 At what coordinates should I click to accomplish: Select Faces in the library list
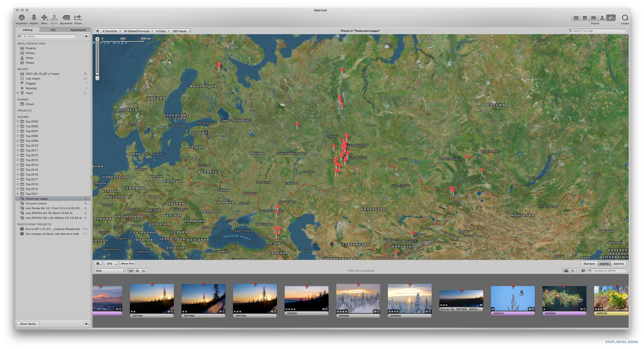pos(53,58)
